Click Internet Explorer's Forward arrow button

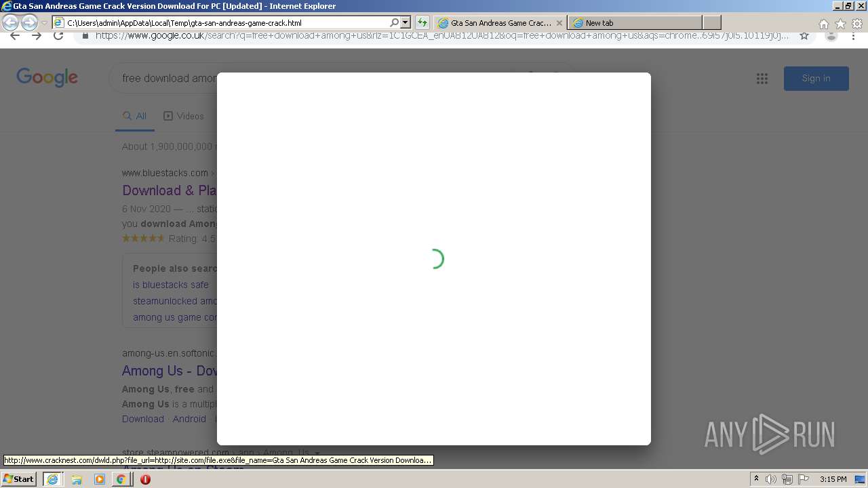(29, 23)
